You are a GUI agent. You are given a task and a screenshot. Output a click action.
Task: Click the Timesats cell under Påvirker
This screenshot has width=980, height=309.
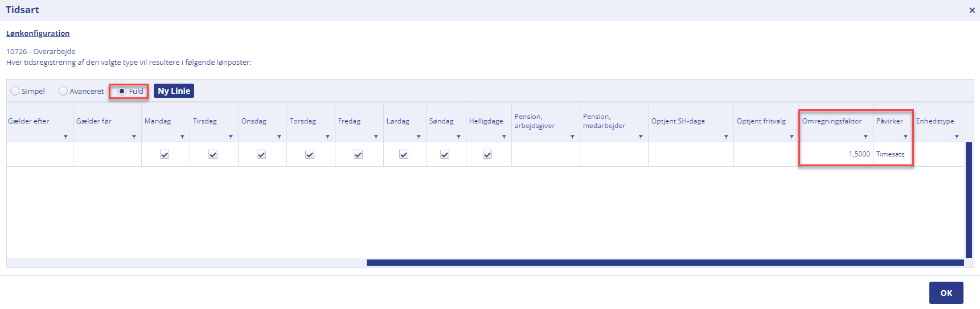[x=893, y=154]
